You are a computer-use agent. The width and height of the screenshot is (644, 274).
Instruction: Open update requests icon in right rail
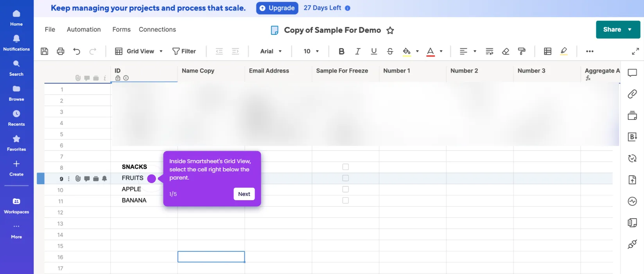point(632,158)
